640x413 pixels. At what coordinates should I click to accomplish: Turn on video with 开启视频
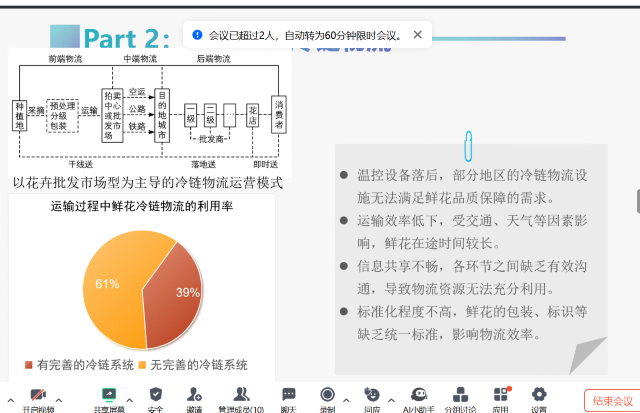(x=38, y=396)
